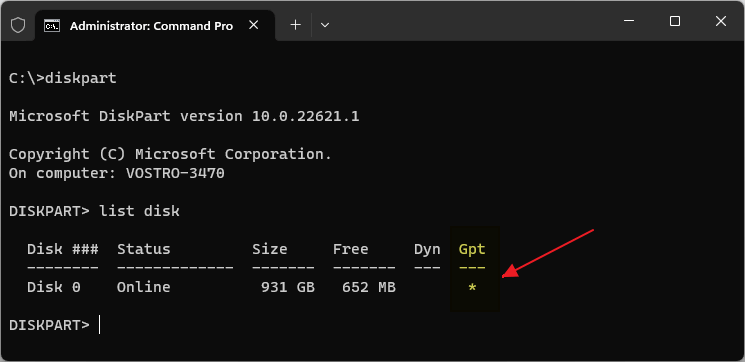Image resolution: width=745 pixels, height=362 pixels.
Task: Click the DiskPart version 10.0.22621.1 line
Action: (184, 116)
